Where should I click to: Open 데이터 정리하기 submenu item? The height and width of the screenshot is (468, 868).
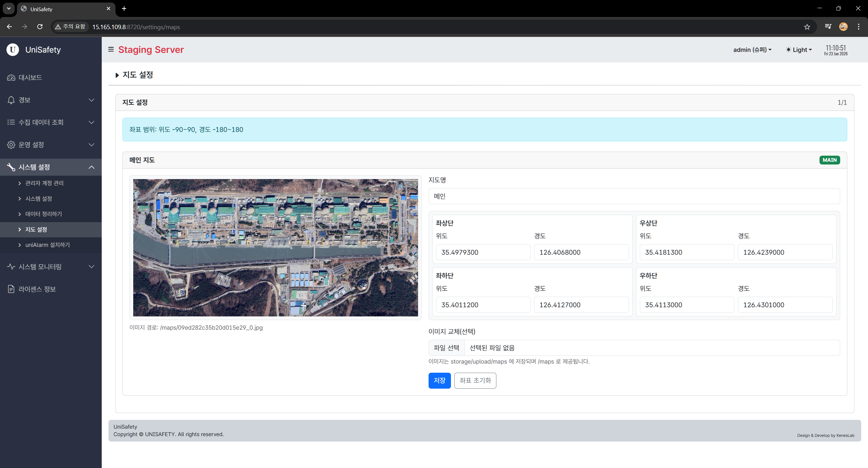point(51,214)
